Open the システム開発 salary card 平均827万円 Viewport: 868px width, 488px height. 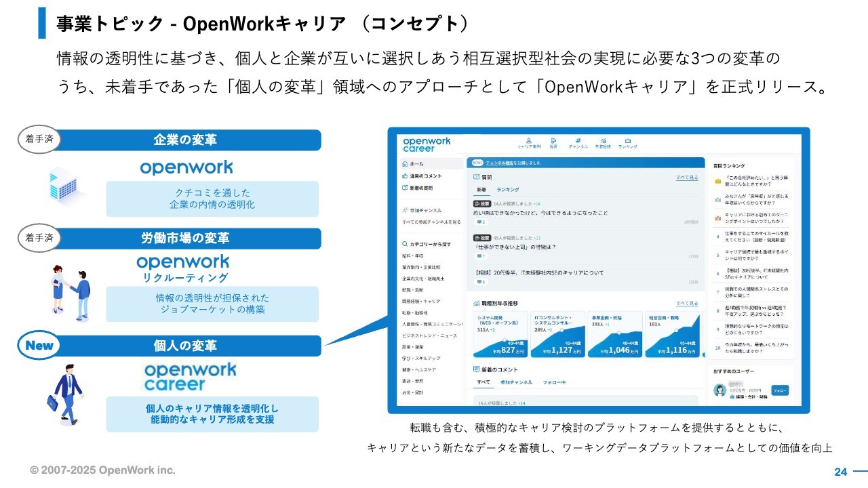[x=500, y=335]
